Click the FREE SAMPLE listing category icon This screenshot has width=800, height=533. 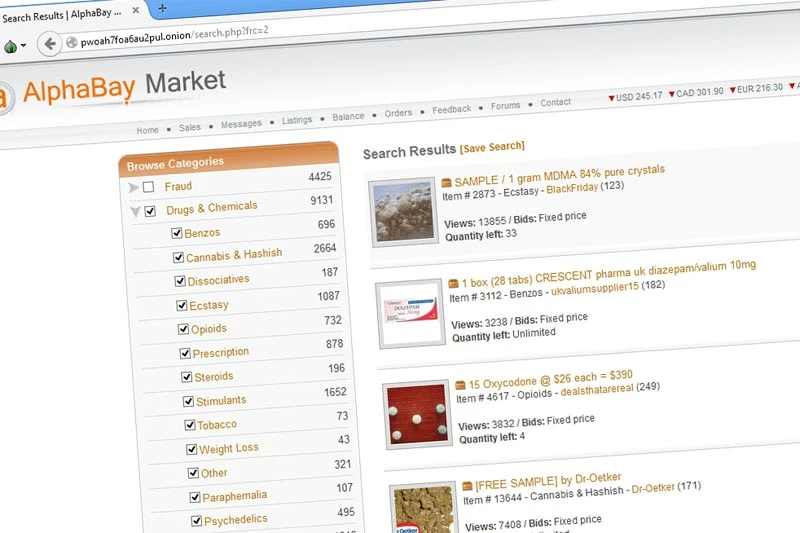[467, 486]
